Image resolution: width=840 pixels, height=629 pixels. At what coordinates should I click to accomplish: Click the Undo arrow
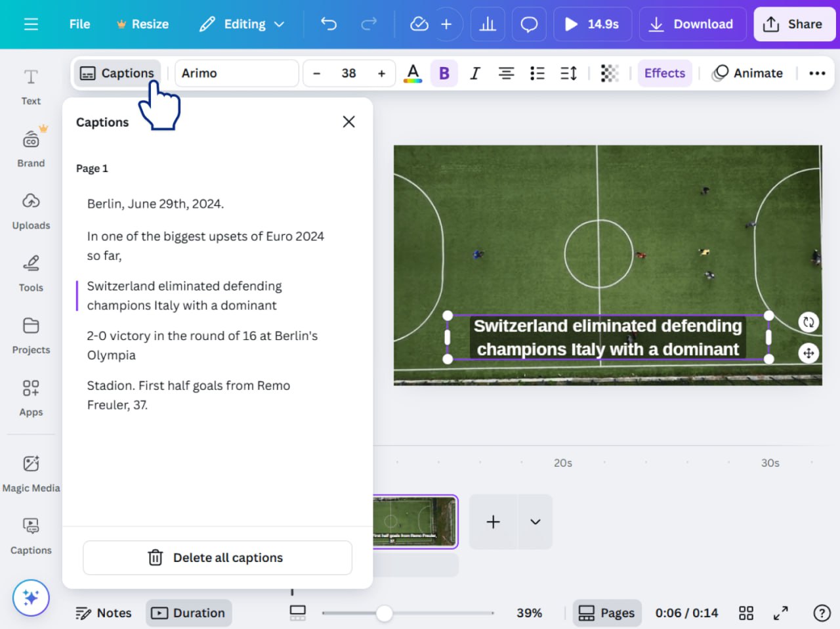328,24
